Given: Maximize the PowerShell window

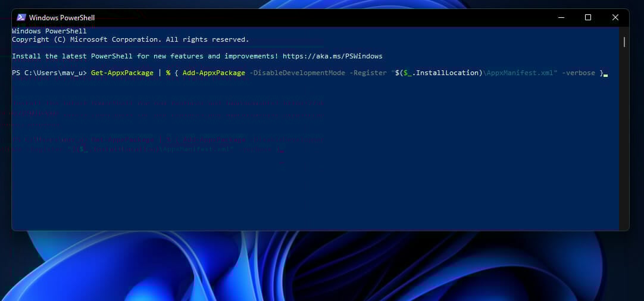Looking at the screenshot, I should pos(587,17).
